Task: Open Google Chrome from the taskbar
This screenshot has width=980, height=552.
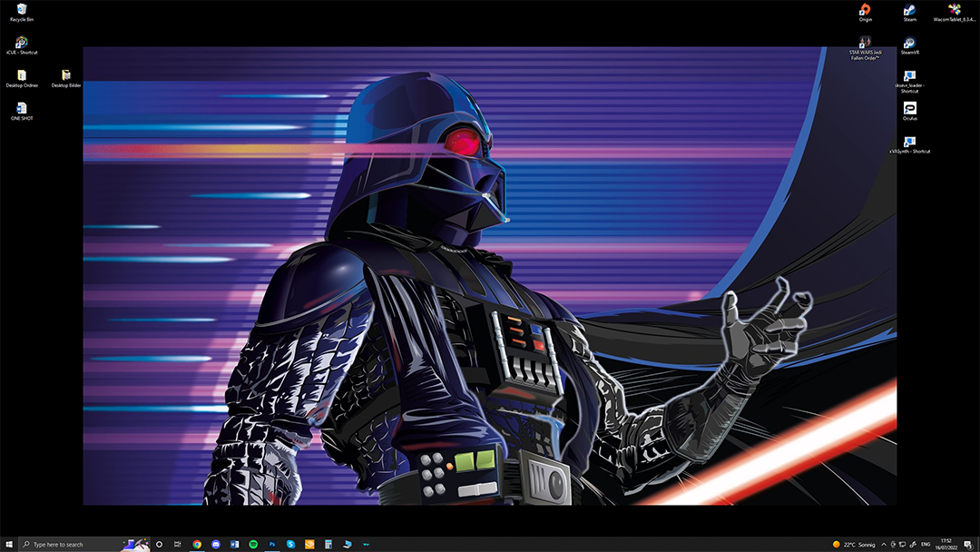Action: 197,544
